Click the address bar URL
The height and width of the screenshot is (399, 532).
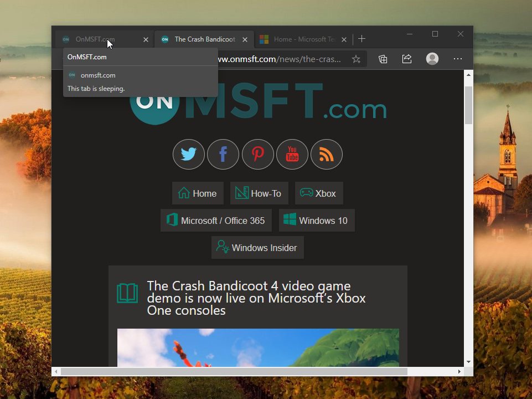point(279,59)
